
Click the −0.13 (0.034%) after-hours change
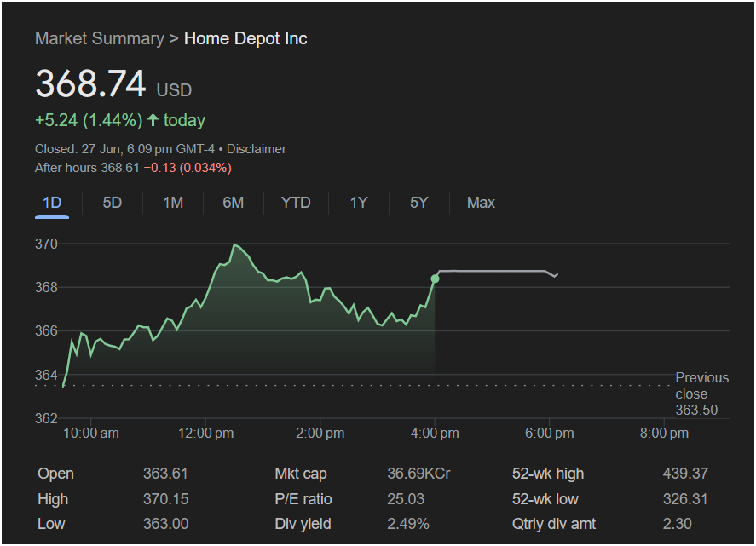[x=188, y=168]
